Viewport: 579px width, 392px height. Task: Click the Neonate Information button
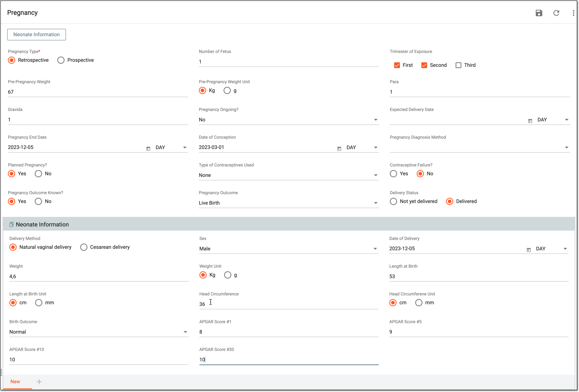click(x=36, y=35)
